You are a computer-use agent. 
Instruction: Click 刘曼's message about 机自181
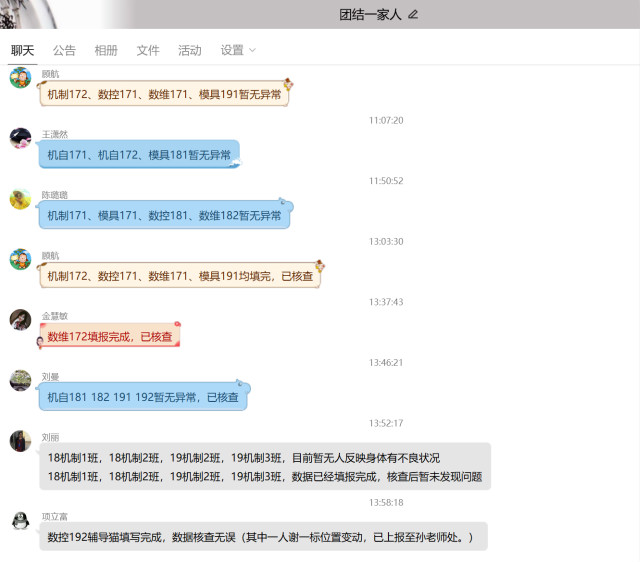coord(143,397)
